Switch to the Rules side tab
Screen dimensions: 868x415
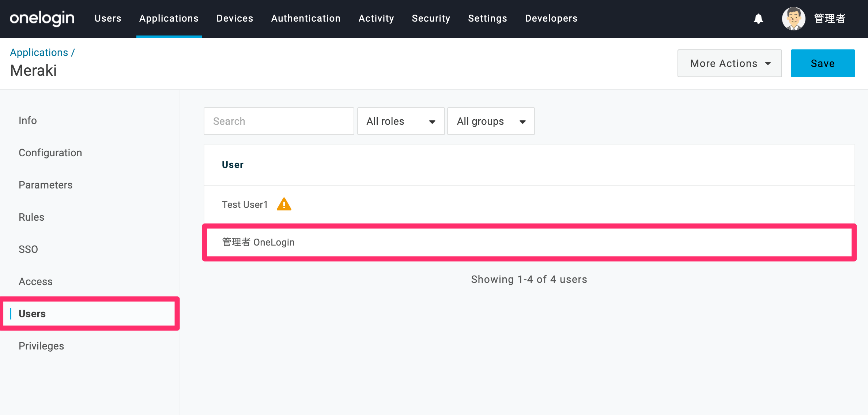click(31, 217)
